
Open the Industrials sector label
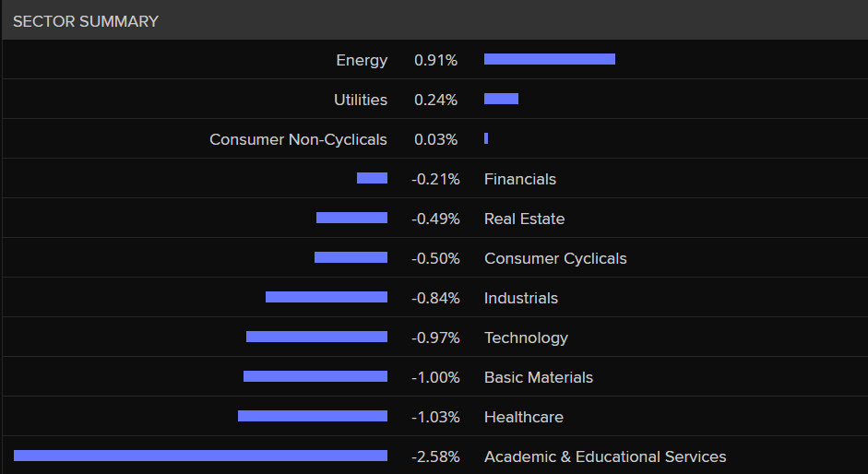point(521,298)
